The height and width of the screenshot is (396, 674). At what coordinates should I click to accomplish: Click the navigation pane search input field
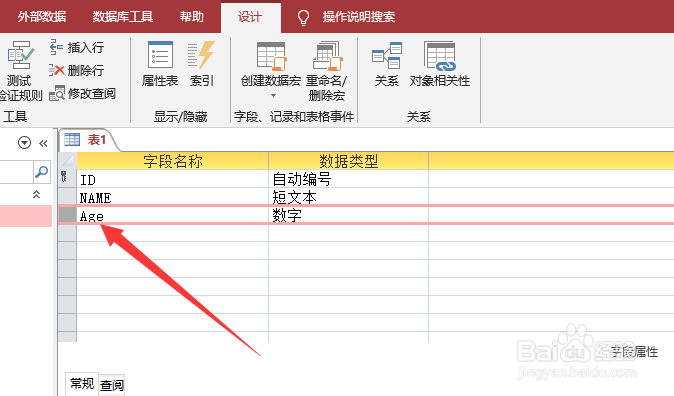[16, 172]
